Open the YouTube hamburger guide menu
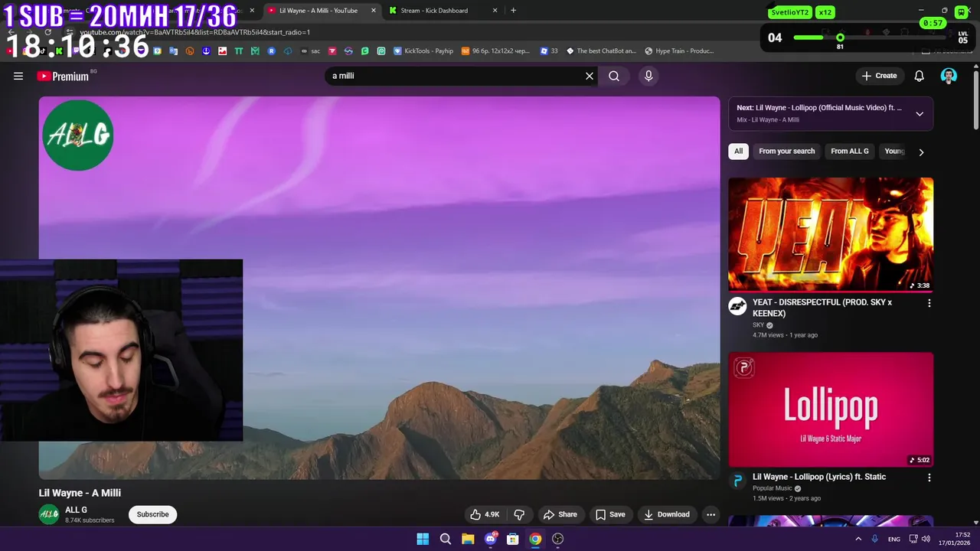980x551 pixels. tap(18, 76)
